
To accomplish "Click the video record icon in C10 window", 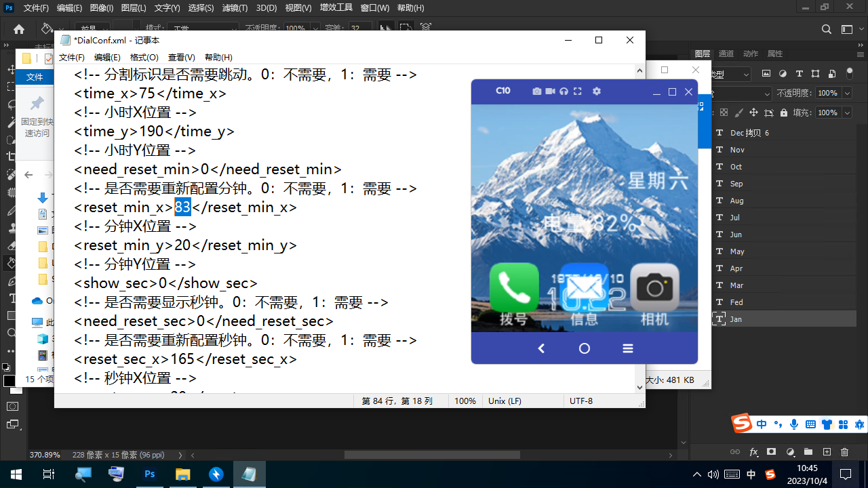I will (551, 91).
